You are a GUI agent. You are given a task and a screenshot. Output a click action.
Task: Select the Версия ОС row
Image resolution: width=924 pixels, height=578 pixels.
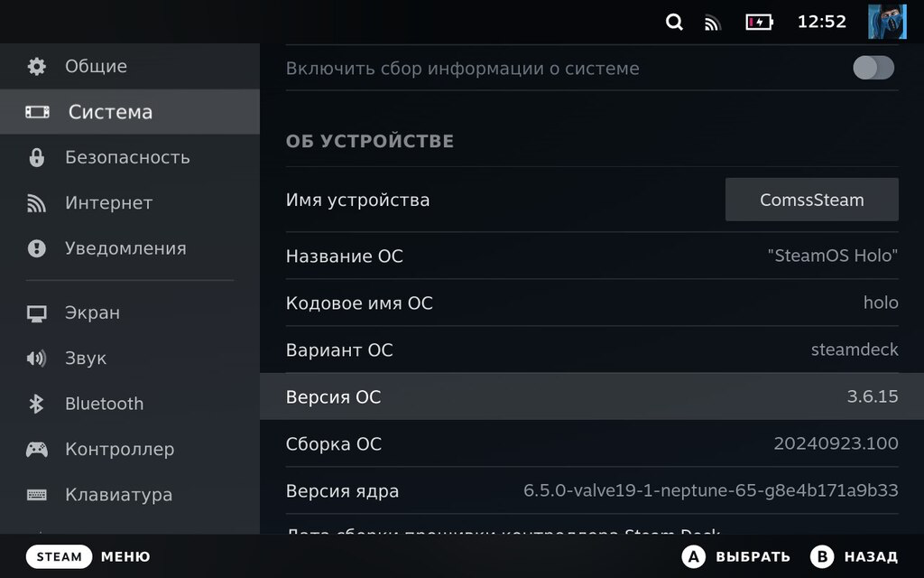591,396
